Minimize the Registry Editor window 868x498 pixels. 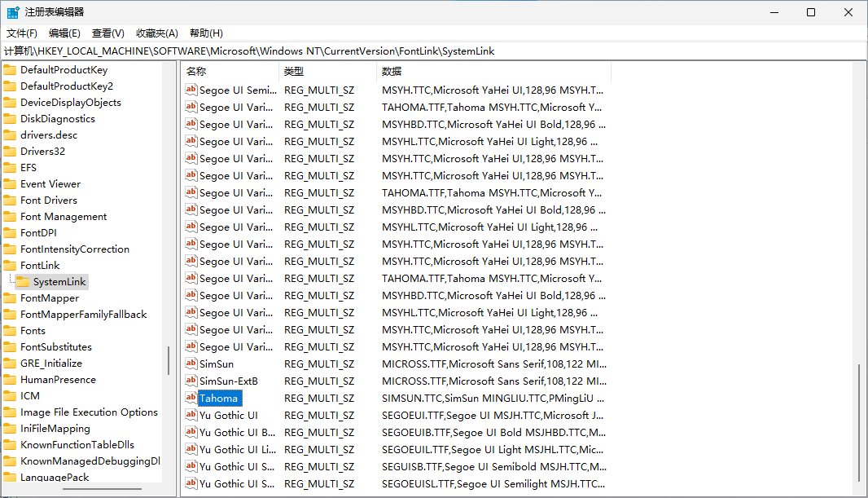coord(774,12)
